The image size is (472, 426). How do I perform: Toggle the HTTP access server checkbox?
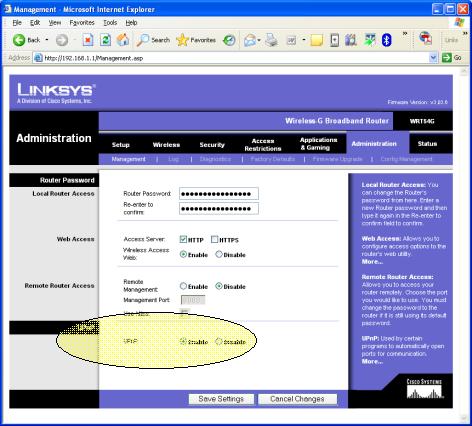point(183,239)
